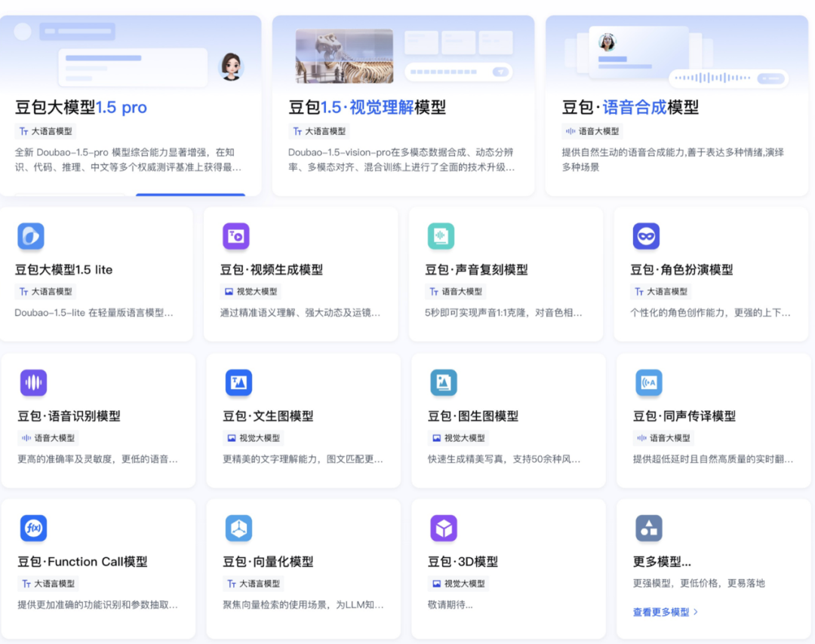Select the 豆包1.5·视觉理解模型 card title
Viewport: 815px width, 644px height.
367,108
